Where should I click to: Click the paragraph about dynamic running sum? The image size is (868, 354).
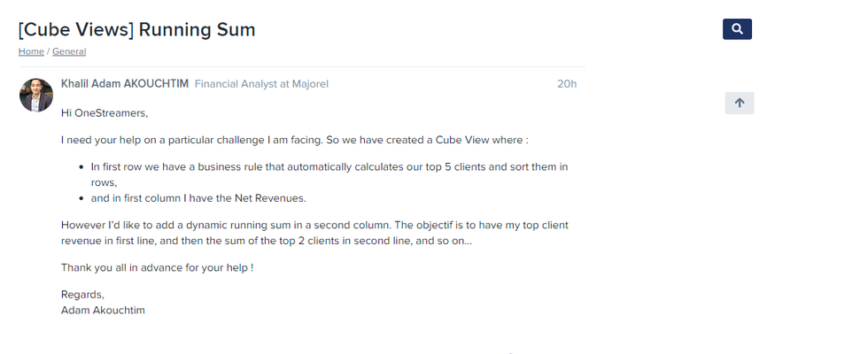(x=314, y=233)
